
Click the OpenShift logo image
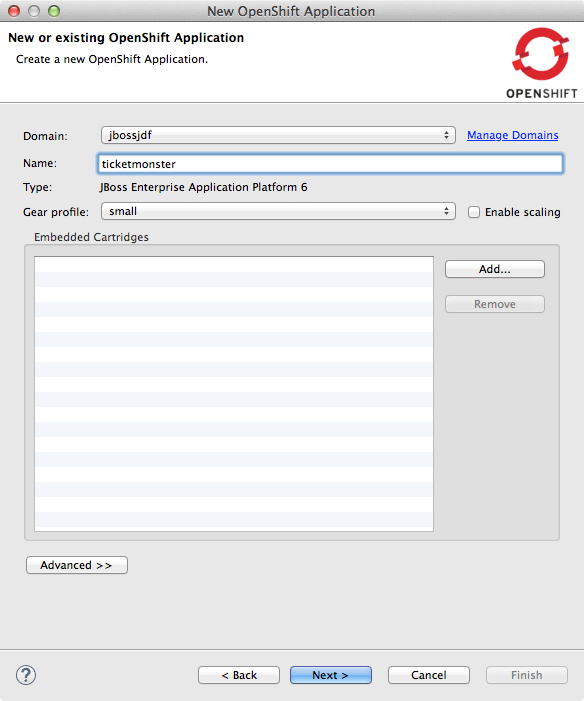(x=542, y=63)
